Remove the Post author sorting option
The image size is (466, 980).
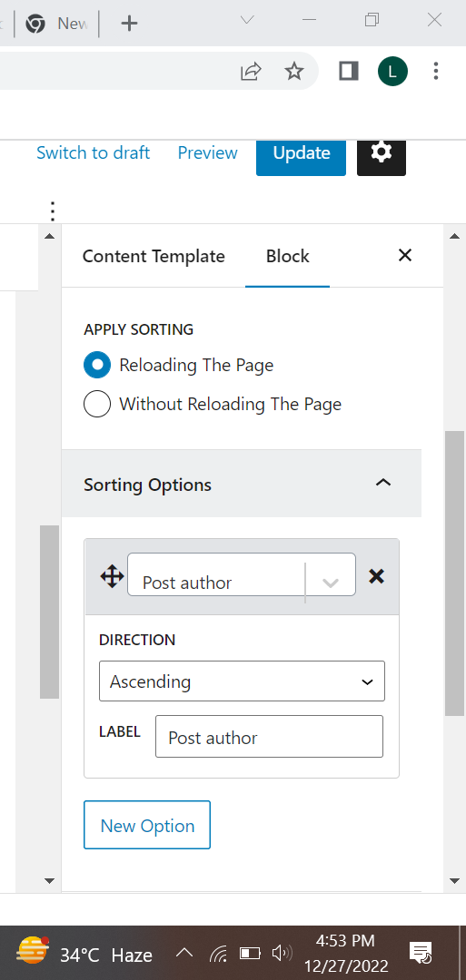tap(376, 575)
